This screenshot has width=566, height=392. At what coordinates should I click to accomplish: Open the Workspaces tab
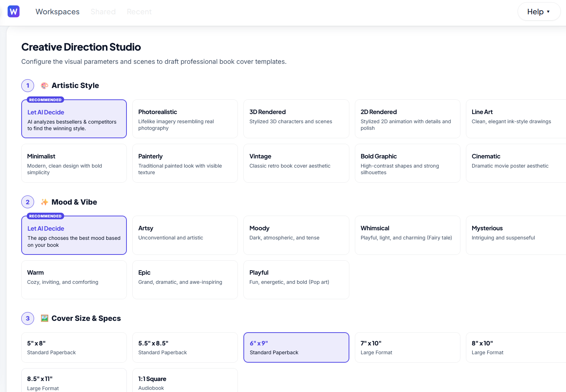pos(58,12)
